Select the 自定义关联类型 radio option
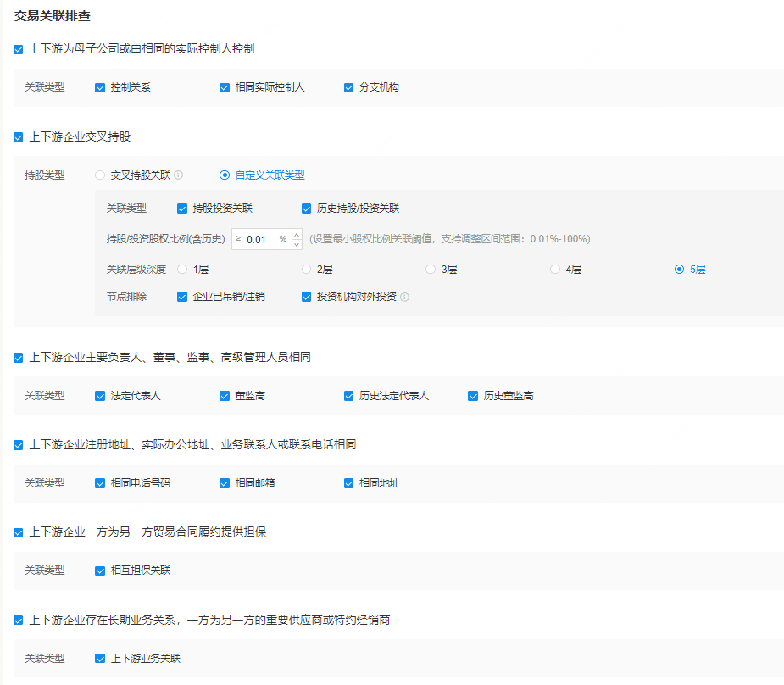The width and height of the screenshot is (784, 685). coord(225,175)
